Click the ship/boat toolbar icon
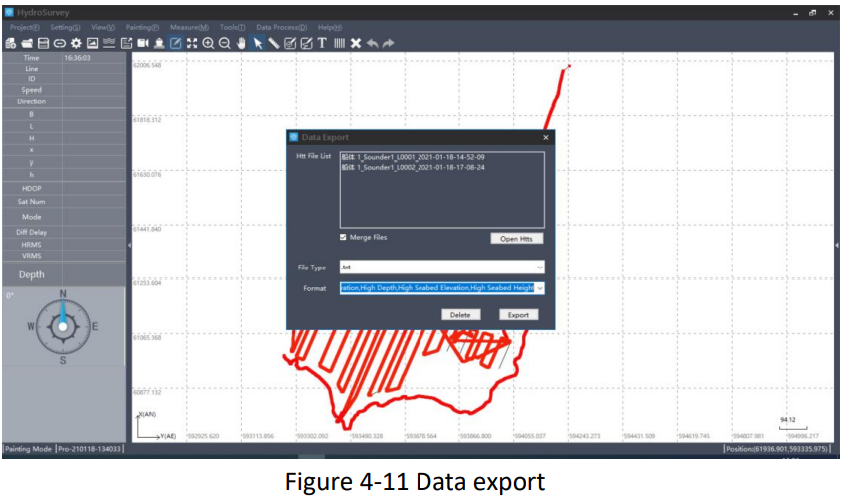 pos(159,44)
